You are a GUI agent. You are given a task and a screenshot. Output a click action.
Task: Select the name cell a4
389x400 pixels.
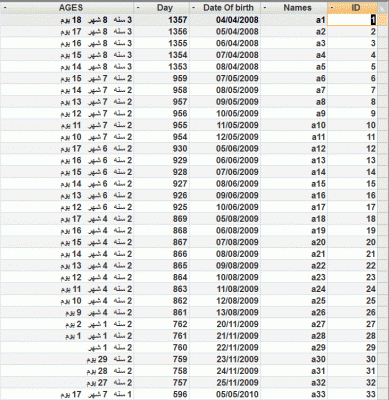(x=294, y=55)
